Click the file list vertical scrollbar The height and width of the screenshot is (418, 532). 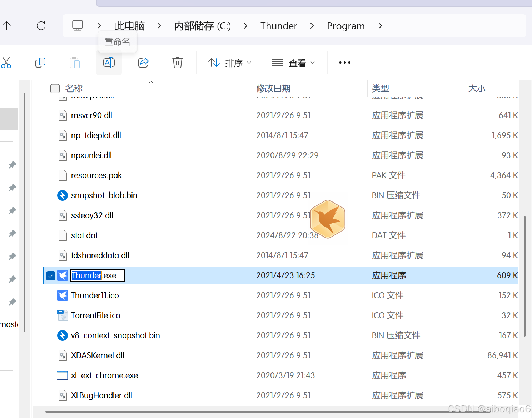point(524,276)
